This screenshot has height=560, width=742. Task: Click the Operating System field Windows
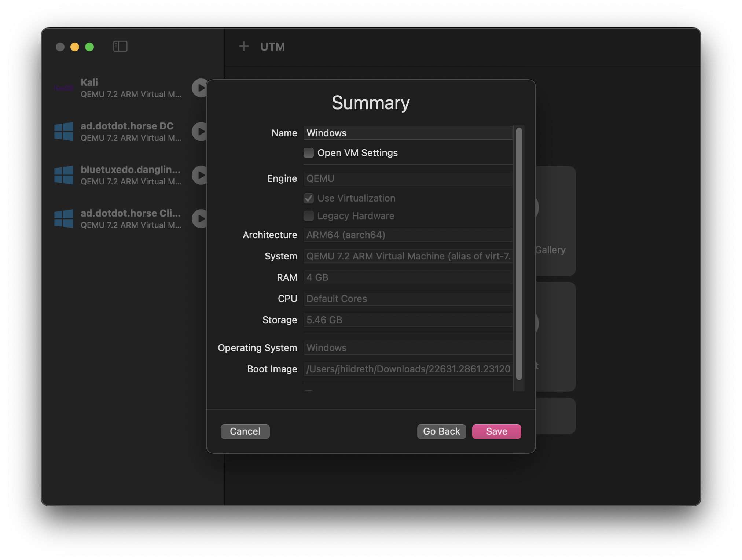[x=408, y=348]
